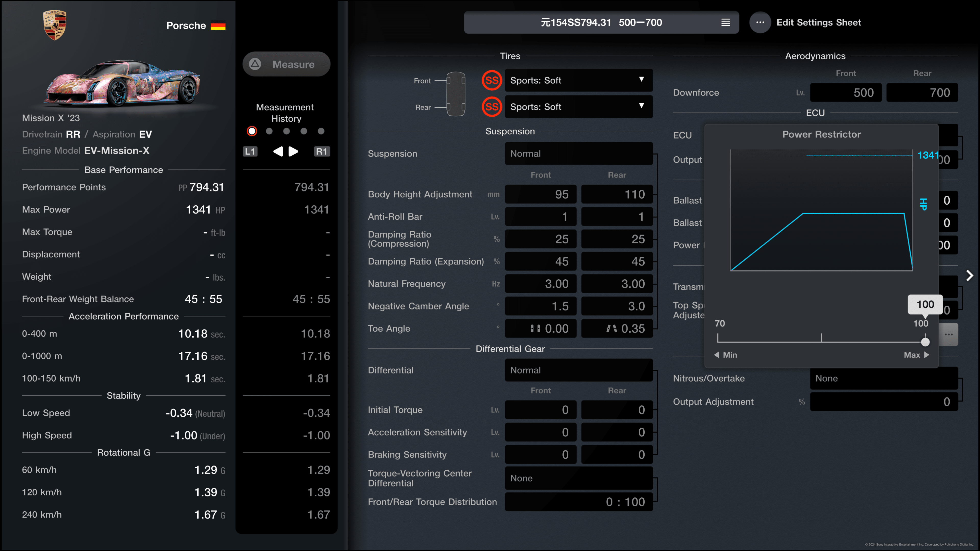980x551 pixels.
Task: Go to next settings page chevron
Action: pos(969,275)
